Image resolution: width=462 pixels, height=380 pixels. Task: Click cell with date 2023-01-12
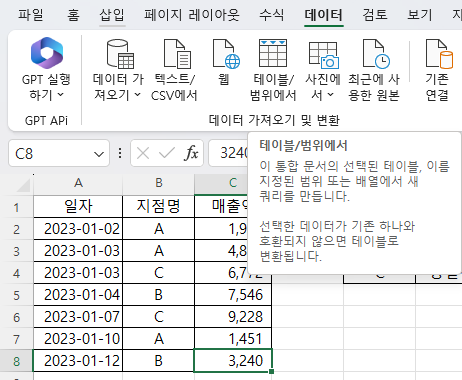(x=78, y=361)
